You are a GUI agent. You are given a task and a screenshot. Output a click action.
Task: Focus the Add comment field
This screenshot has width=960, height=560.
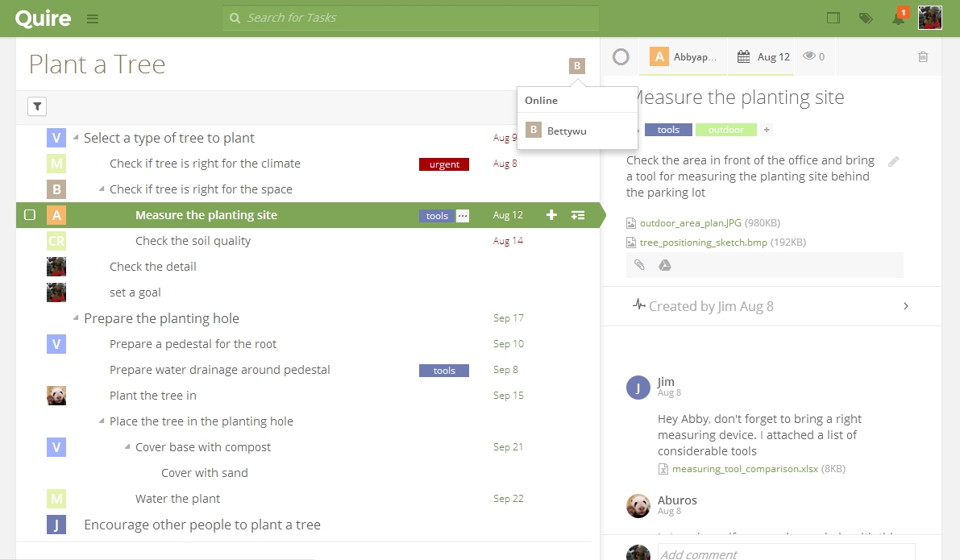coord(786,554)
